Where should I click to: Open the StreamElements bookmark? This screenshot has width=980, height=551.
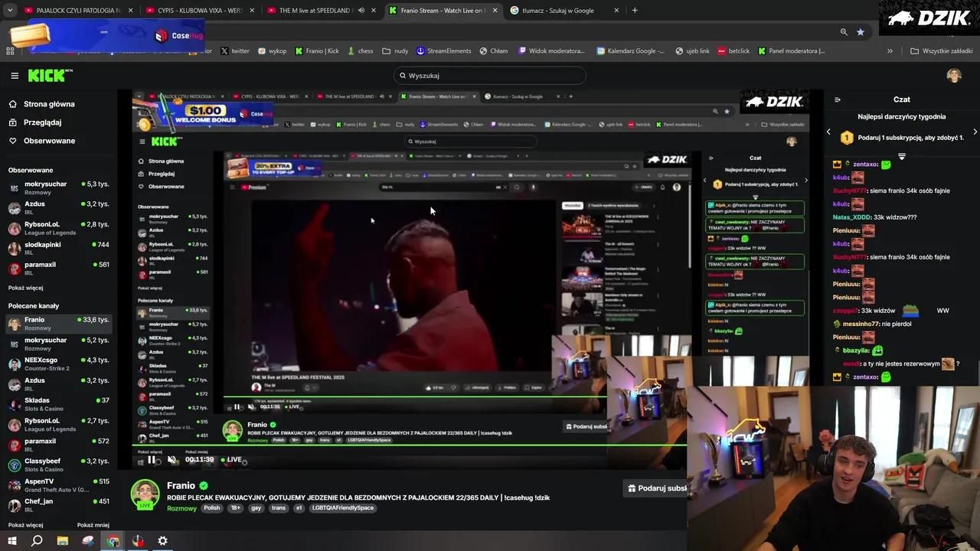coord(444,51)
